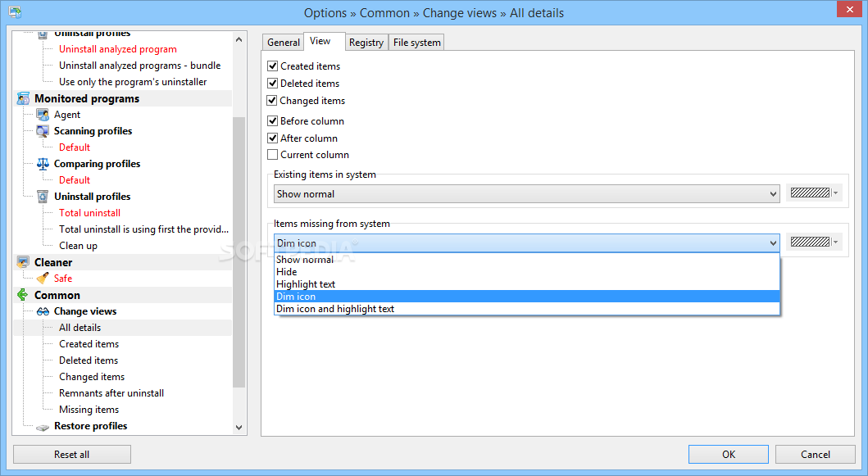868x476 pixels.
Task: Open the Existing items in system dropdown
Action: [x=526, y=193]
